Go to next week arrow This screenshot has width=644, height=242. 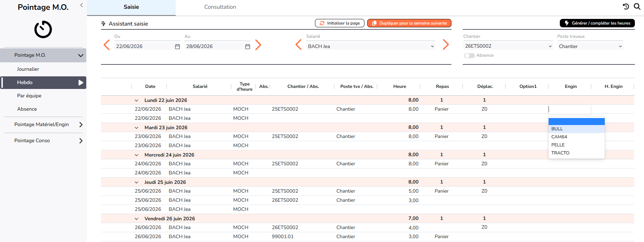(x=258, y=45)
